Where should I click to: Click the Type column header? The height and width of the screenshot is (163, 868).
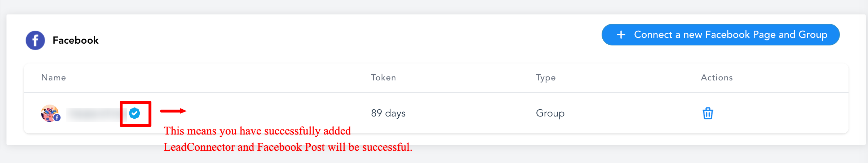point(546,78)
